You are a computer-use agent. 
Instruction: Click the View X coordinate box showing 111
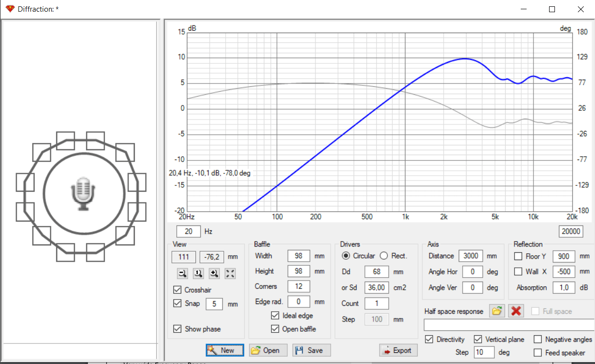tap(184, 257)
